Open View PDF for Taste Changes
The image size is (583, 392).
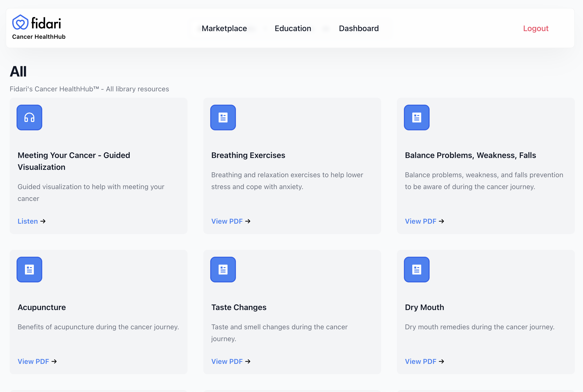tap(230, 361)
